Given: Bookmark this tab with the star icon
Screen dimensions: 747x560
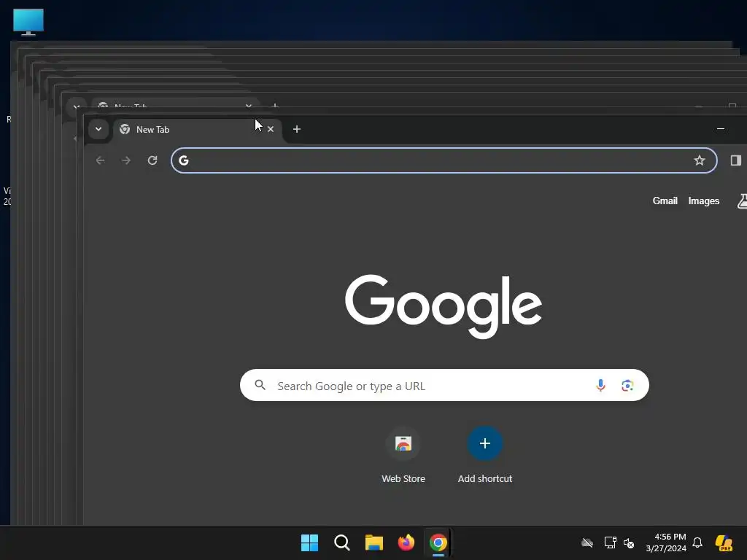Looking at the screenshot, I should [x=700, y=160].
